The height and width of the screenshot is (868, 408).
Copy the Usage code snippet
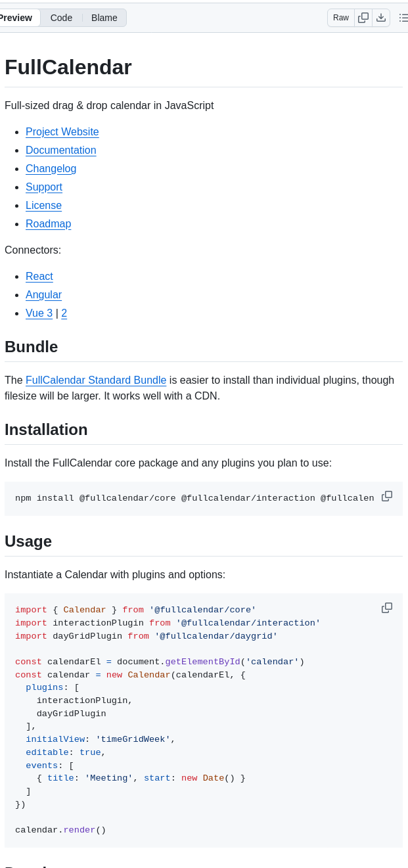387,608
